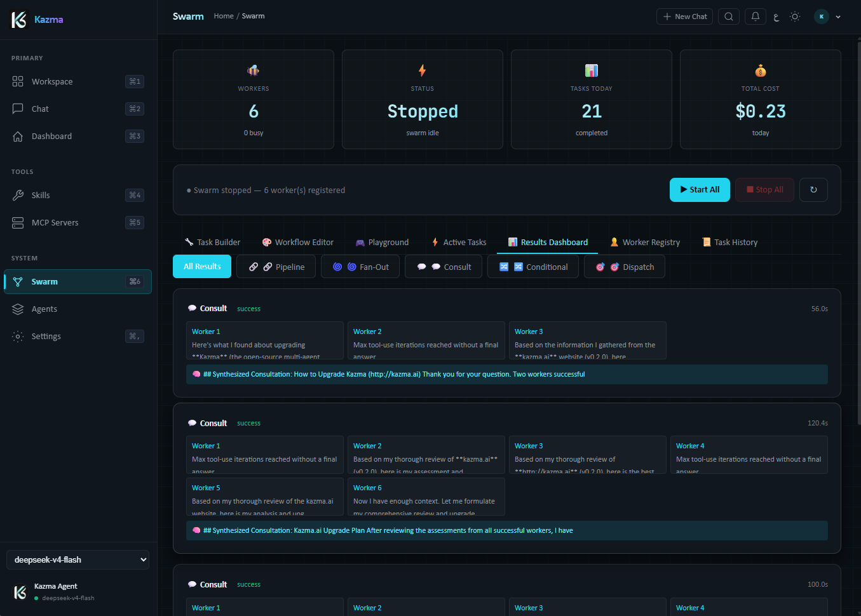Open notifications bell icon
This screenshot has height=616, width=861.
click(x=756, y=17)
